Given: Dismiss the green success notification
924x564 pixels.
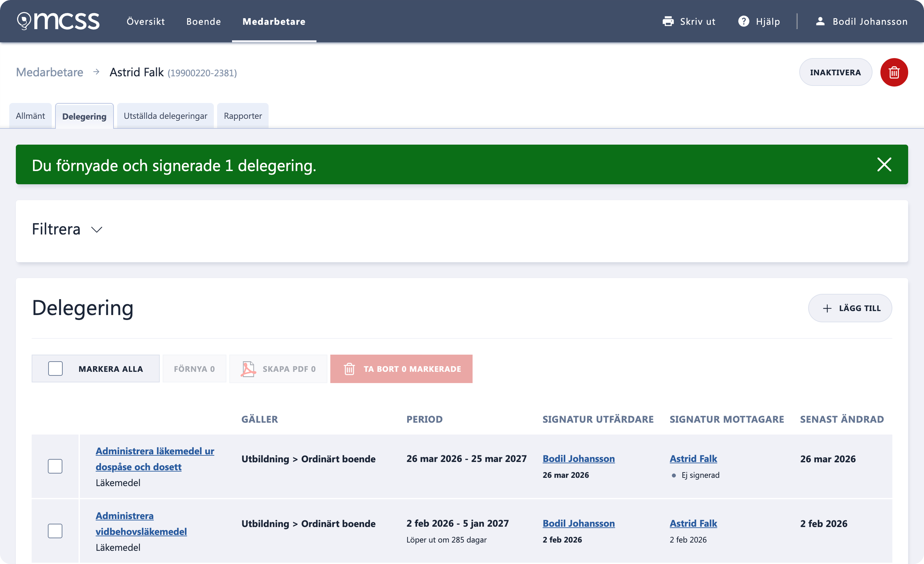Looking at the screenshot, I should pos(884,164).
